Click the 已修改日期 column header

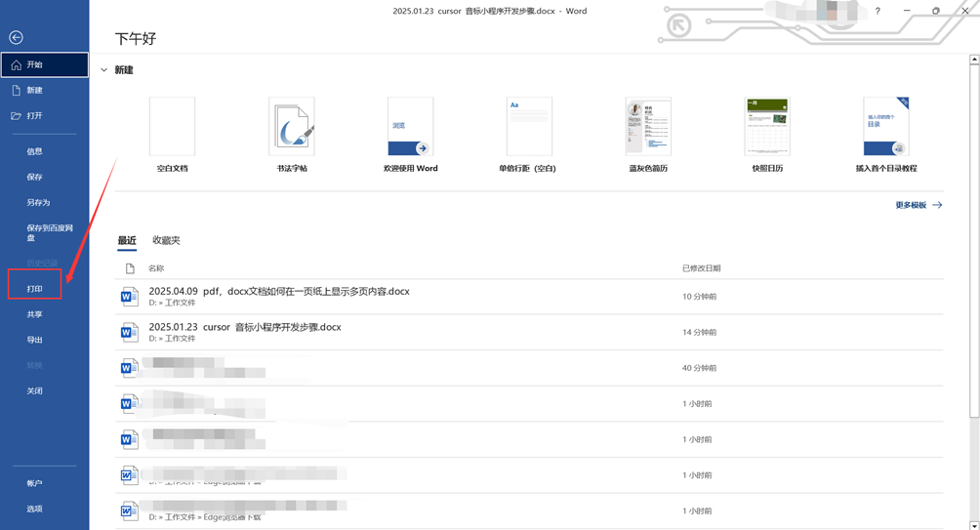tap(701, 268)
